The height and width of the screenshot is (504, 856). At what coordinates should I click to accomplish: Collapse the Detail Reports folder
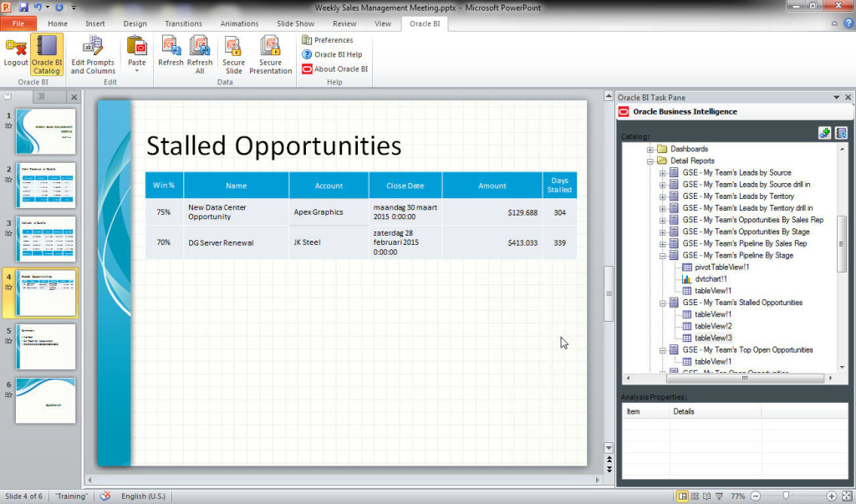[650, 160]
